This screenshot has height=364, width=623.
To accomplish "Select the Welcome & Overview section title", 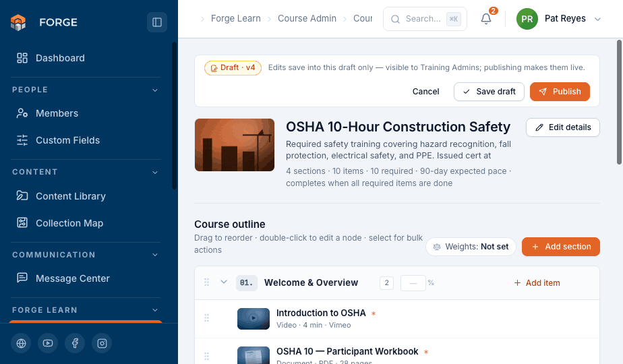I will pos(311,282).
